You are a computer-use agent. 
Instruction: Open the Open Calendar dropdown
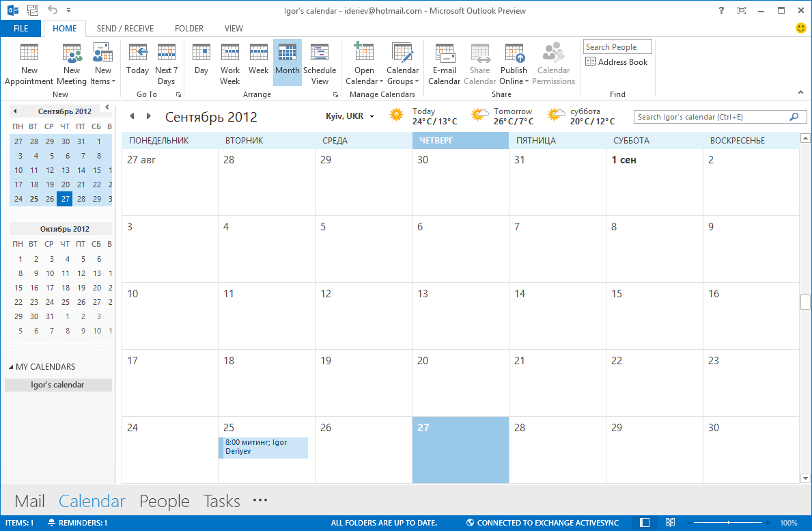tap(364, 64)
